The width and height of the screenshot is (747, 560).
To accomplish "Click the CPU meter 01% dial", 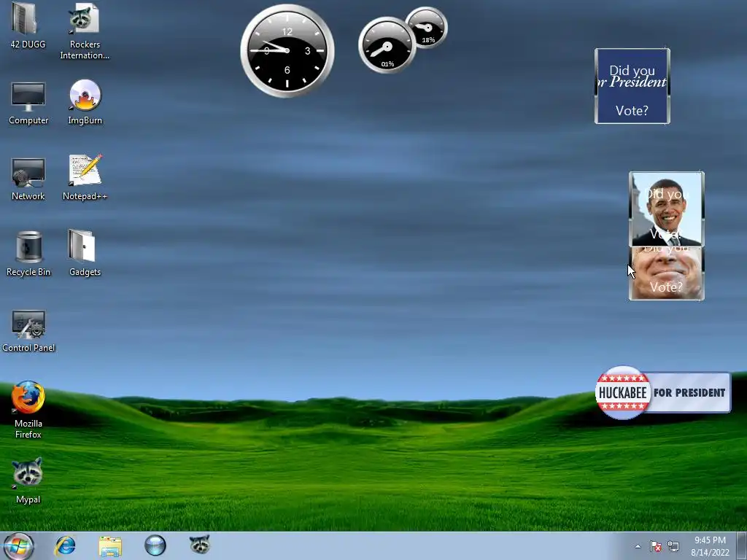I will pyautogui.click(x=387, y=46).
